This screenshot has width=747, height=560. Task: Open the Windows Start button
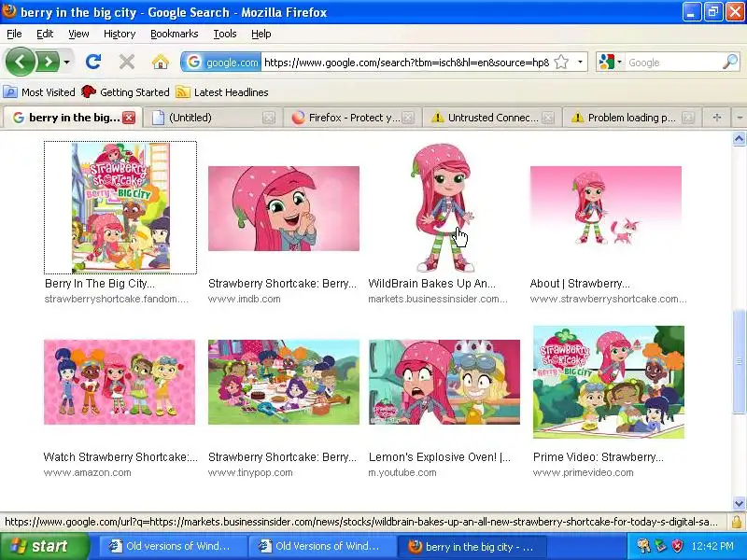pos(45,546)
